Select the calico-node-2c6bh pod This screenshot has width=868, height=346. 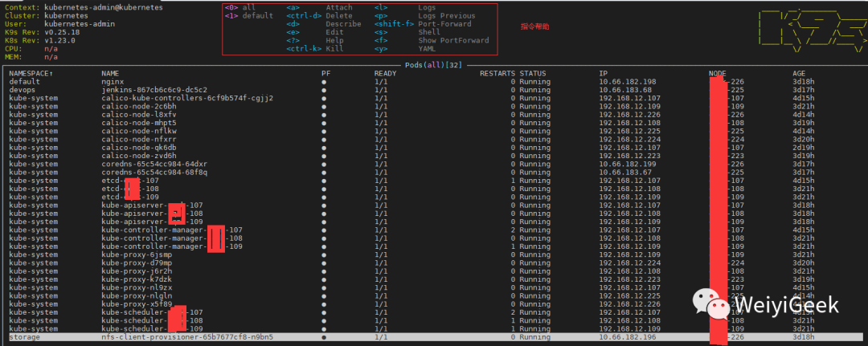click(139, 106)
